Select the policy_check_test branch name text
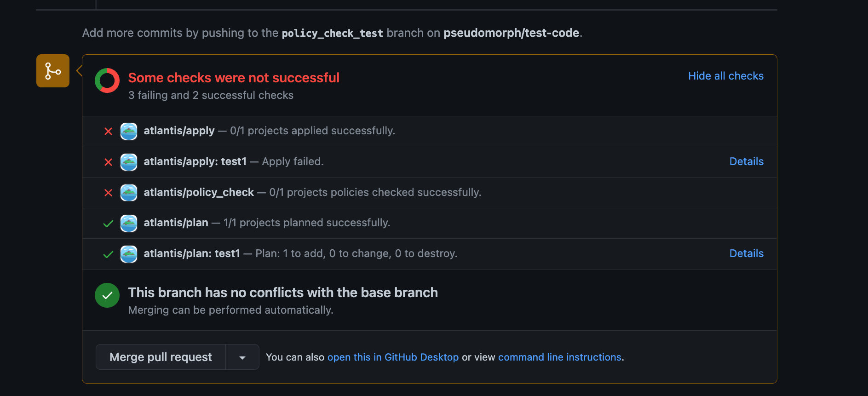 pos(332,33)
